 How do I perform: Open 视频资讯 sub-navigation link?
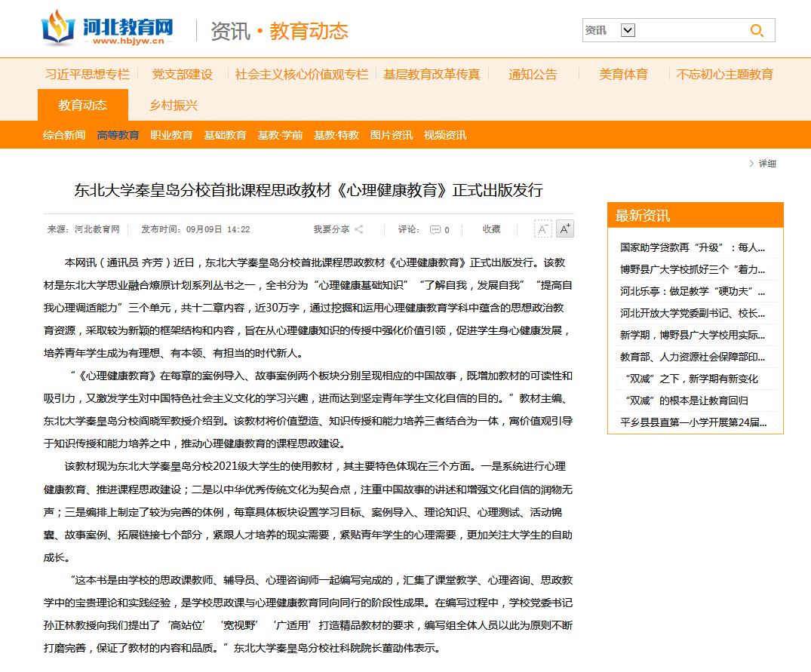point(445,136)
